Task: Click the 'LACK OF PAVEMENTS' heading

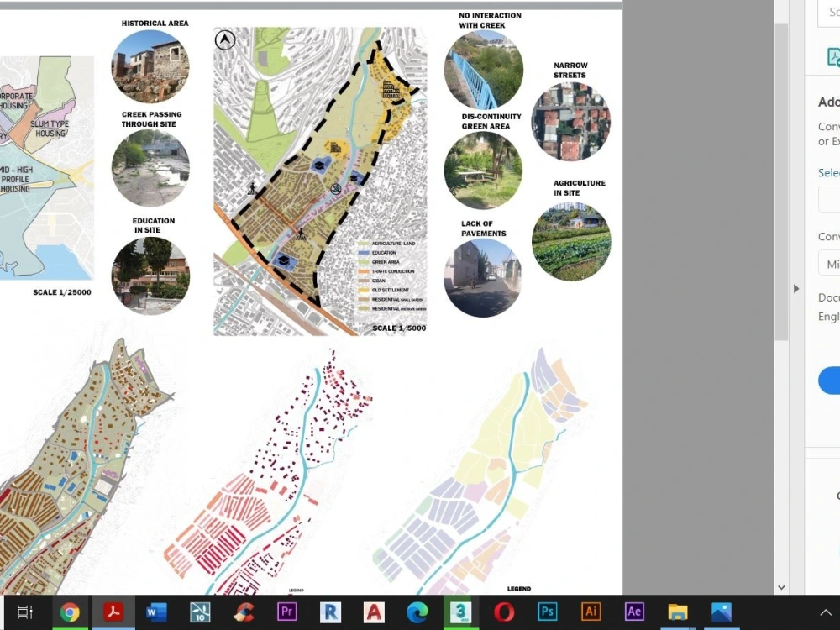Action: pyautogui.click(x=483, y=228)
